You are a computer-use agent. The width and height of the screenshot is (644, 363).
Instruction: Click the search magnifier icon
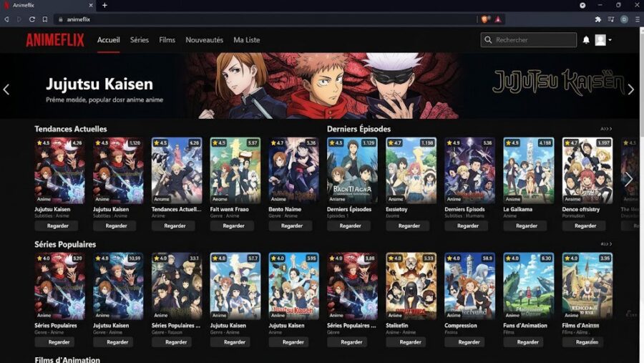tap(488, 40)
